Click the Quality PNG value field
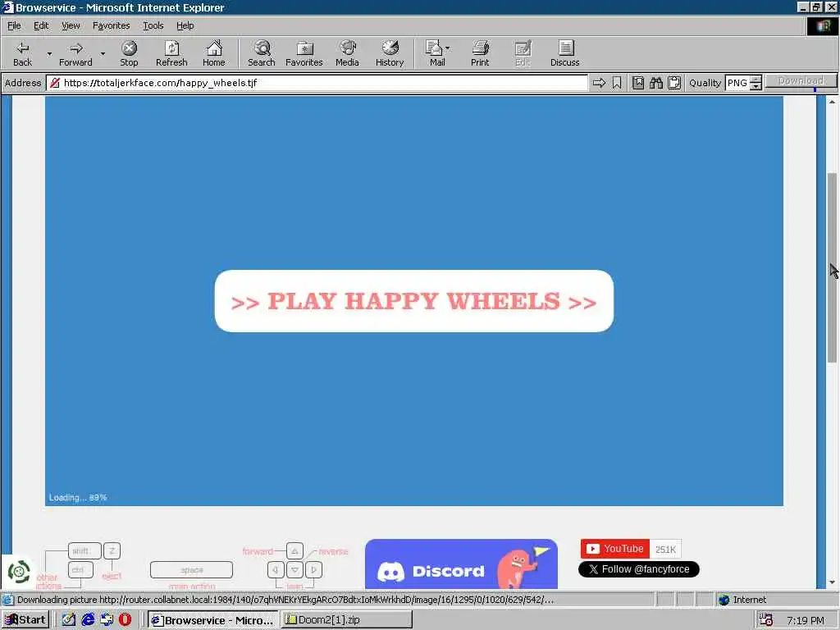 coord(737,83)
